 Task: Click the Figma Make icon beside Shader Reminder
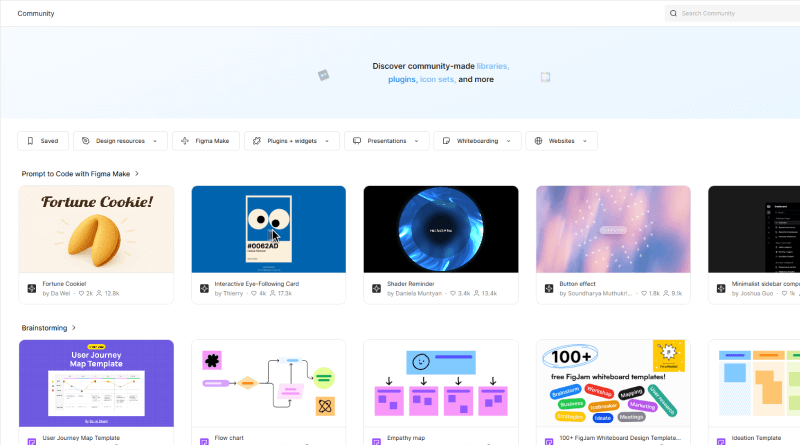click(376, 289)
